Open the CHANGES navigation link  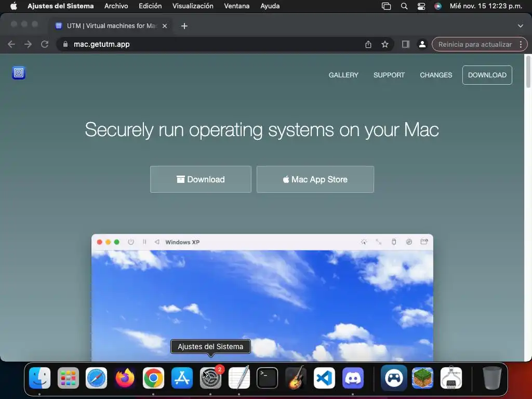pyautogui.click(x=436, y=75)
